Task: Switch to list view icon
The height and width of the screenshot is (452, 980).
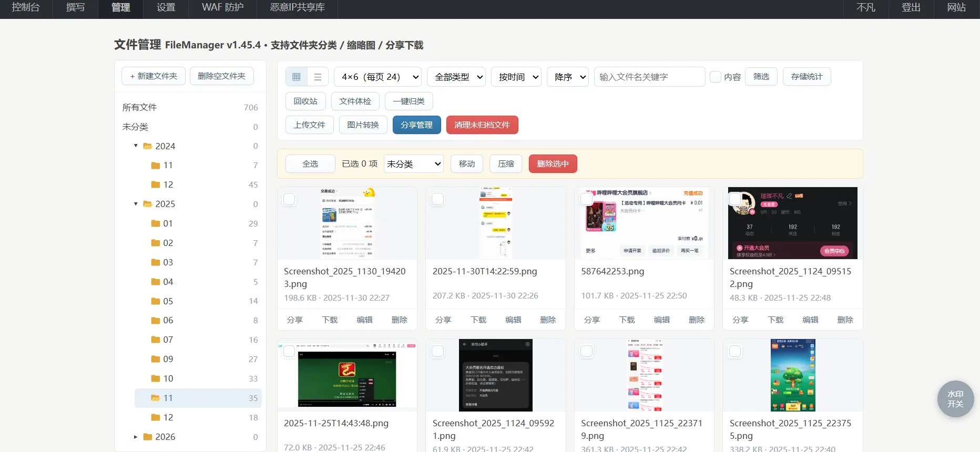Action: [318, 77]
